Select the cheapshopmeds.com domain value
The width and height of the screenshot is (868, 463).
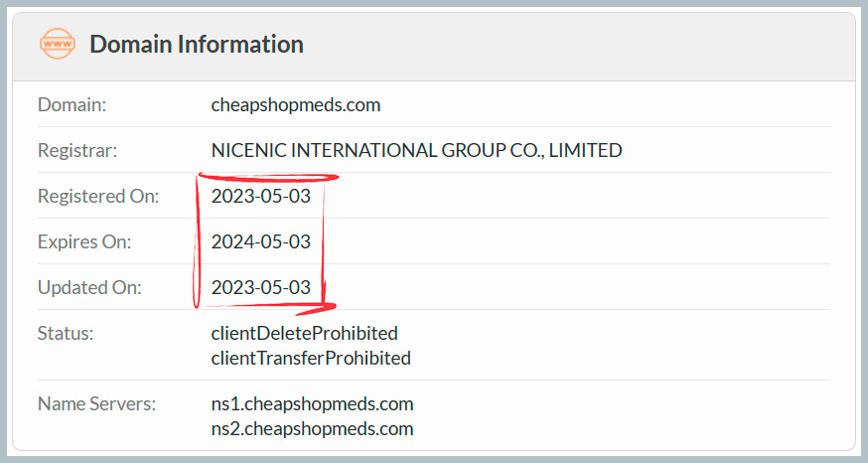coord(296,104)
